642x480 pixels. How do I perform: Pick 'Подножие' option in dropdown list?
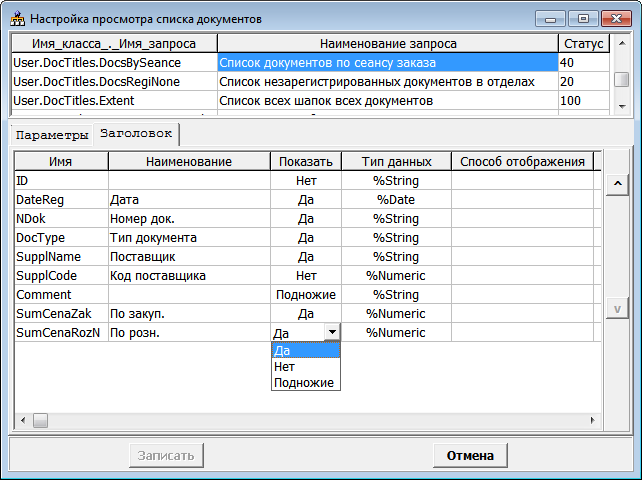305,383
